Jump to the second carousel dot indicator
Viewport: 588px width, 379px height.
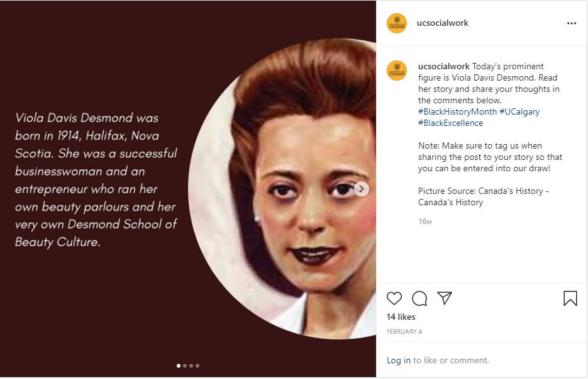[x=185, y=365]
